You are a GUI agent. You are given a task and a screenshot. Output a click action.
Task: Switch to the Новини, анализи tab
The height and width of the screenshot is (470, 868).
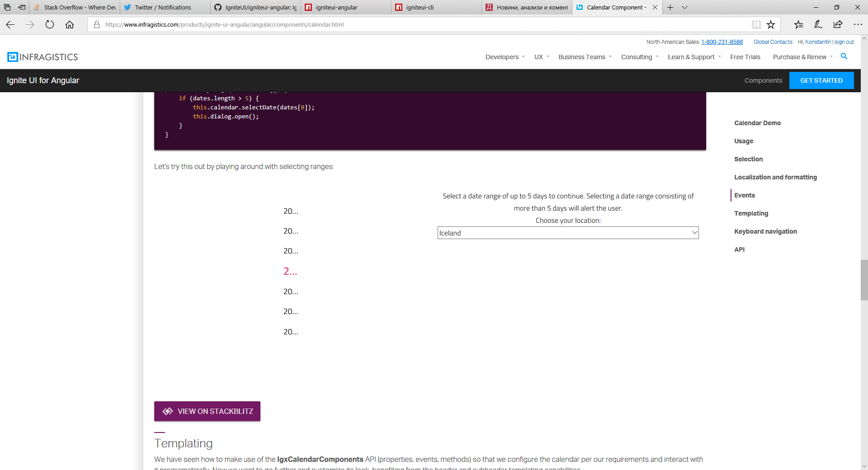[x=527, y=7]
